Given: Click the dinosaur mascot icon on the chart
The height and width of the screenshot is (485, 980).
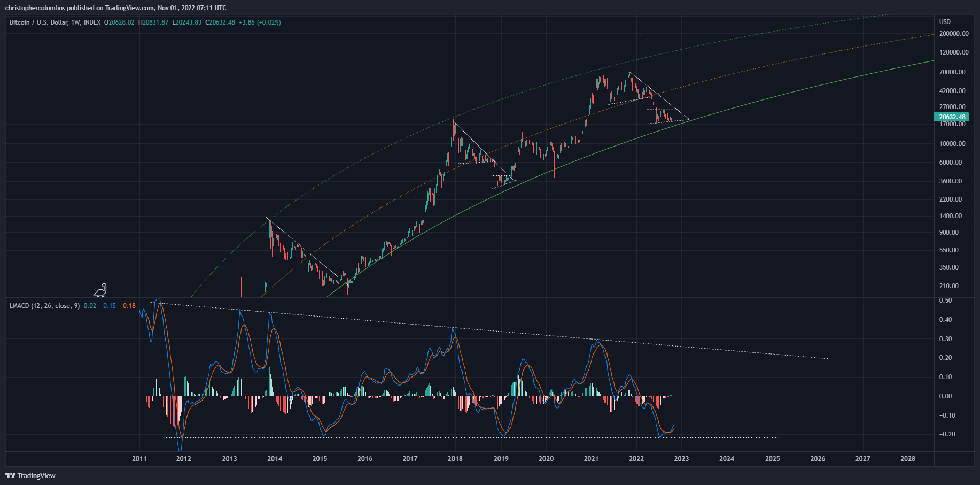Looking at the screenshot, I should (99, 291).
